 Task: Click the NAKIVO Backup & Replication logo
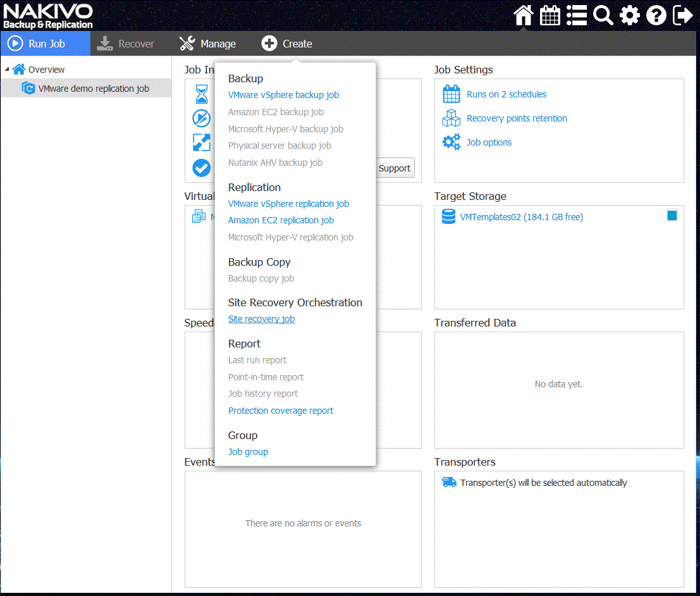point(48,16)
